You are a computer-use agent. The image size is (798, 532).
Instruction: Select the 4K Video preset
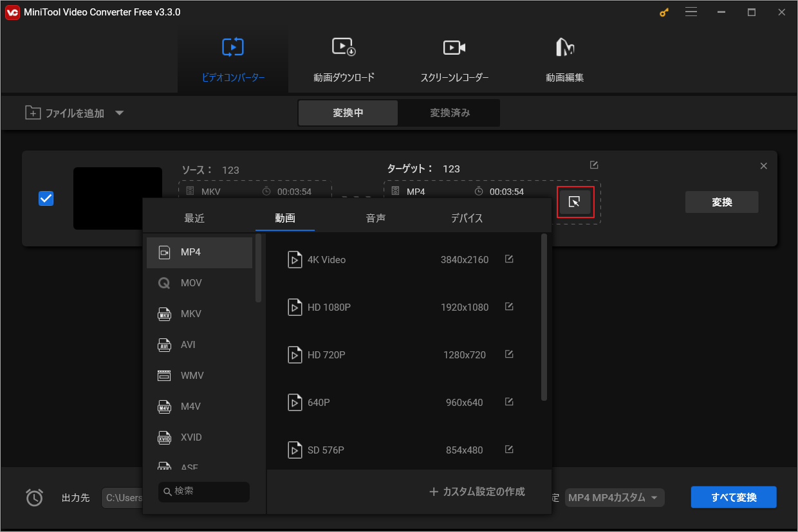click(403, 260)
